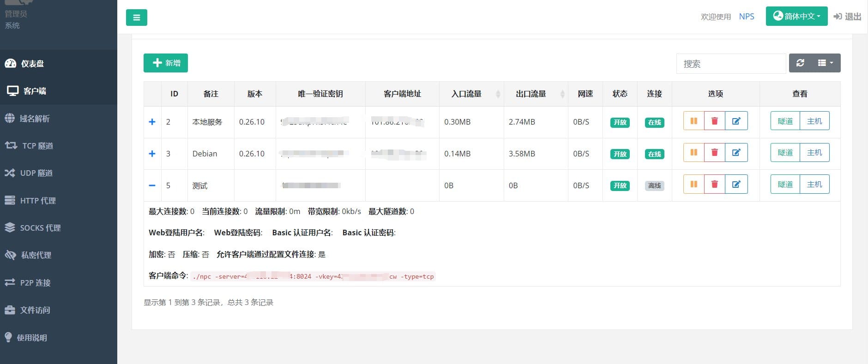Click the 新增 add client button
Image resolution: width=868 pixels, height=364 pixels.
[165, 63]
